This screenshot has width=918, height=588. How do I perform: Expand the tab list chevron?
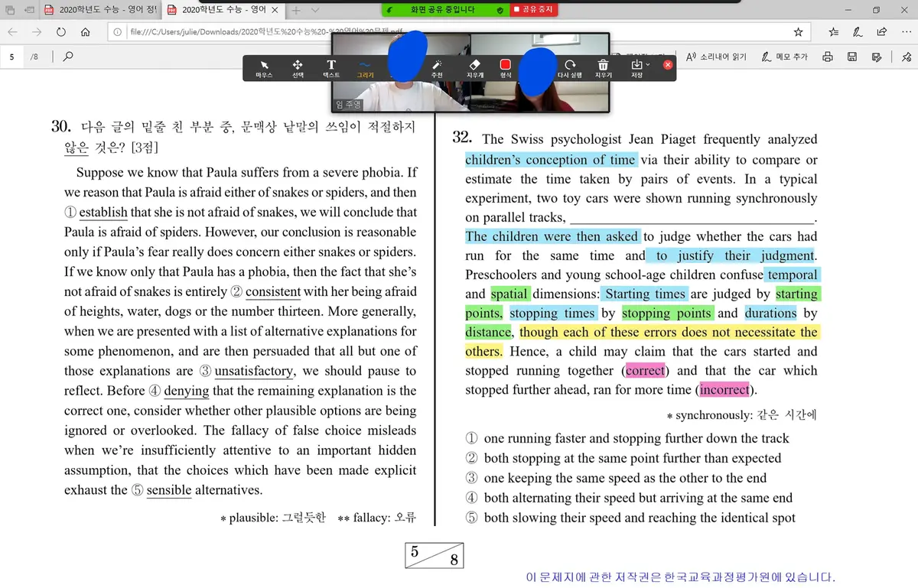coord(315,10)
